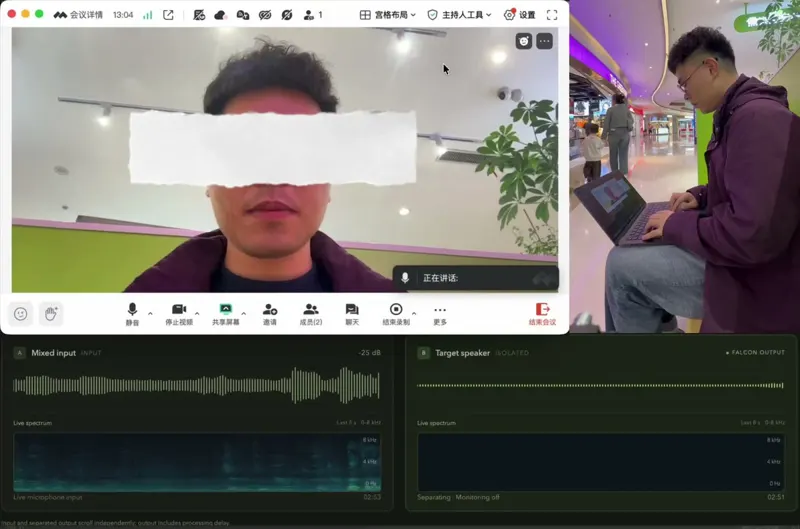The width and height of the screenshot is (800, 529).
Task: Click the main participant video thumbnail
Action: [x=285, y=160]
